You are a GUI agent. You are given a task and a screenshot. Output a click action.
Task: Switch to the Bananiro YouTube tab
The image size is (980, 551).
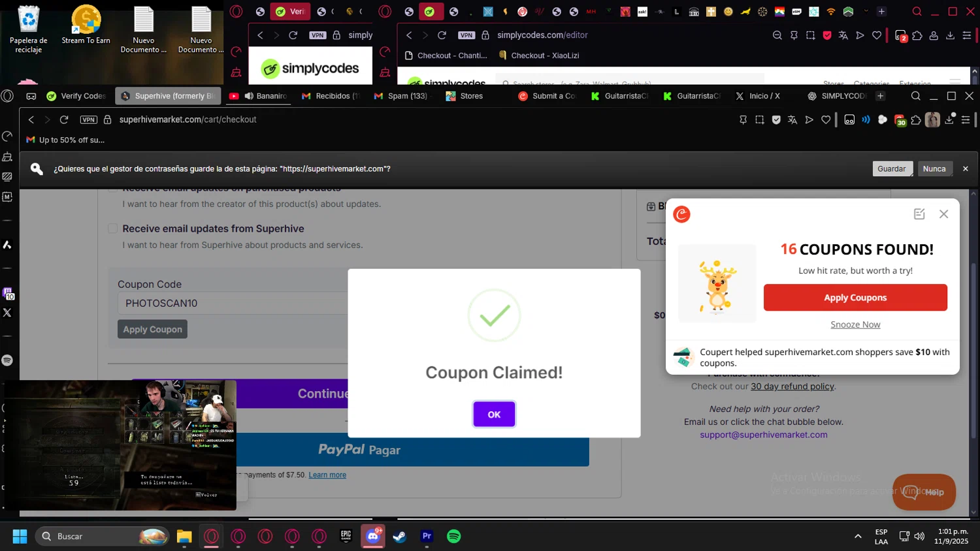(x=258, y=96)
